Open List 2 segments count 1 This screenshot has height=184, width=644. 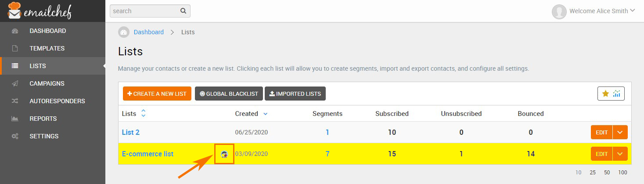pos(327,132)
